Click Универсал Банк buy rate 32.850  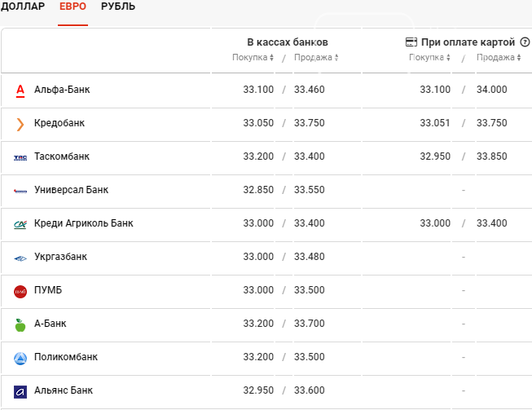coord(258,190)
